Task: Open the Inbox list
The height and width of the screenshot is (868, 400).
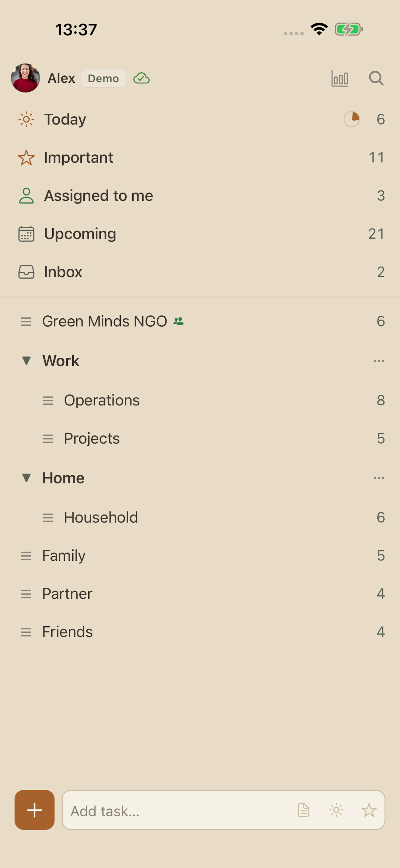Action: [x=200, y=272]
